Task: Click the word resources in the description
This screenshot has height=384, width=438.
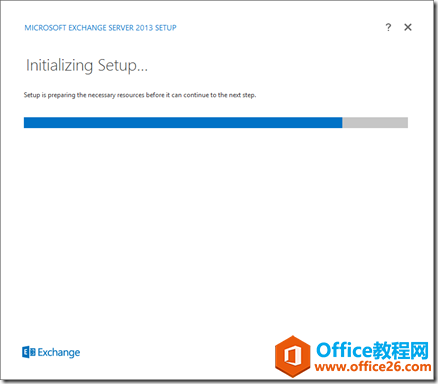Action: coord(131,95)
